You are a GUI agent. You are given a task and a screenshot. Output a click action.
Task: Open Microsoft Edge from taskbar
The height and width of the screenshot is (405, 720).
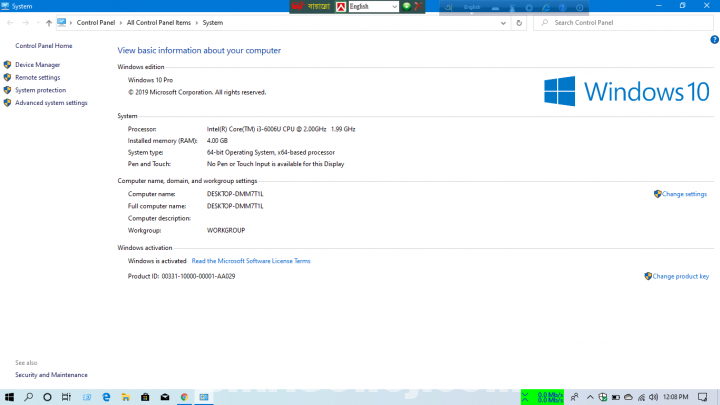[106, 397]
